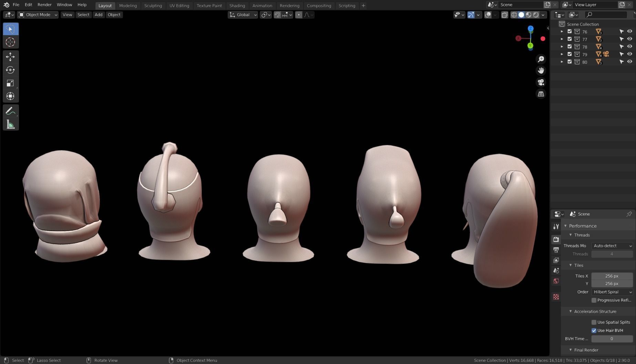Viewport: 636px width, 364px height.
Task: Click the Blender logo menu
Action: click(6, 5)
